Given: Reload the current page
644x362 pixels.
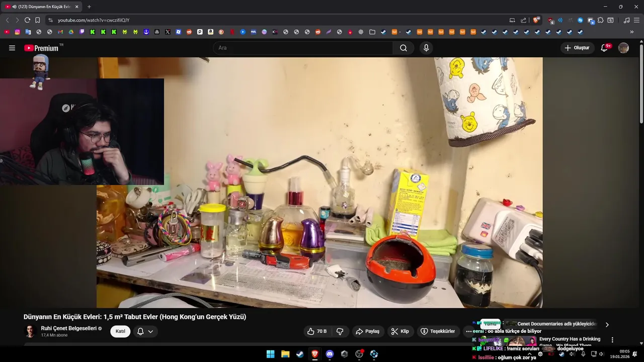Looking at the screenshot, I should (27, 20).
